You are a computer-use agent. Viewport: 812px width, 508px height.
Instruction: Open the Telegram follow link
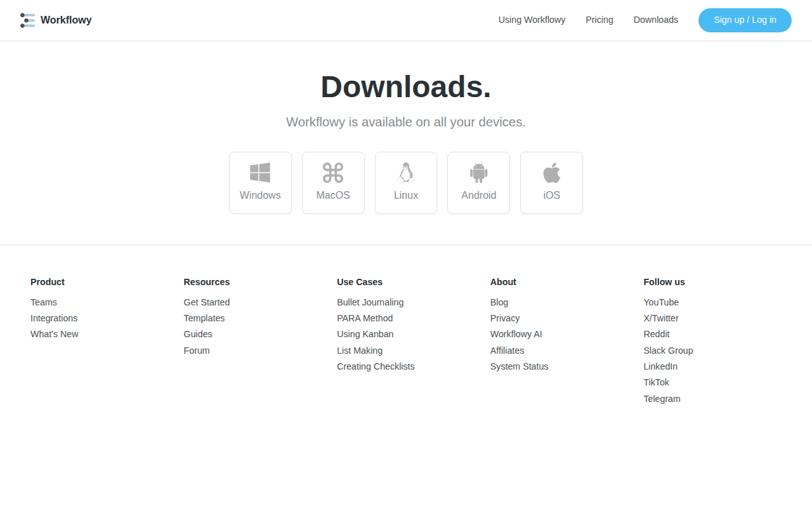click(662, 399)
